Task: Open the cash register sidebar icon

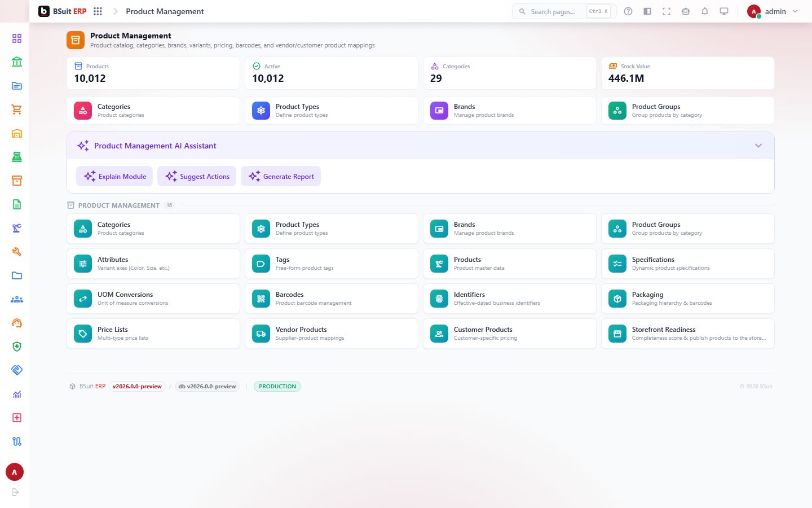Action: coord(17,157)
